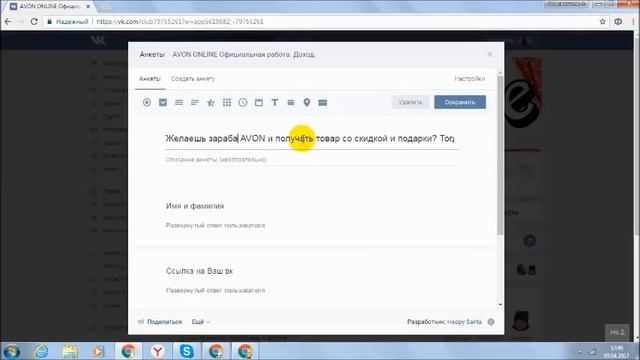
Task: Click the Описание анкеты description field
Action: [312, 160]
